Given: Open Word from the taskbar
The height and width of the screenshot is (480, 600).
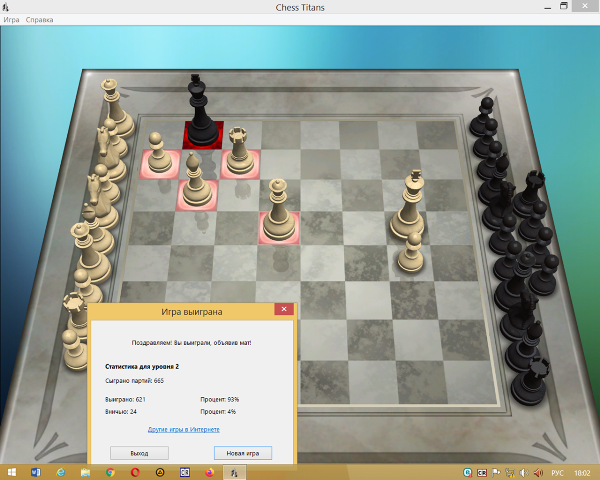Looking at the screenshot, I should coord(35,471).
